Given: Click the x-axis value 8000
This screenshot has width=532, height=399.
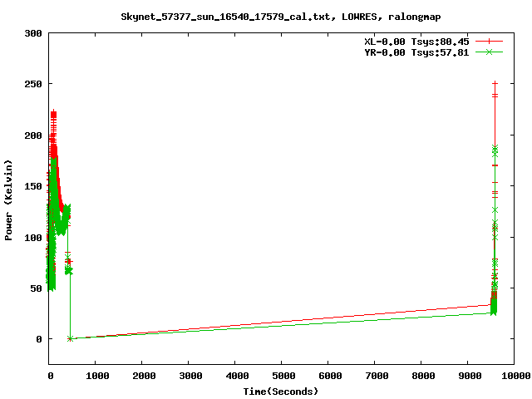Looking at the screenshot, I should [423, 376].
